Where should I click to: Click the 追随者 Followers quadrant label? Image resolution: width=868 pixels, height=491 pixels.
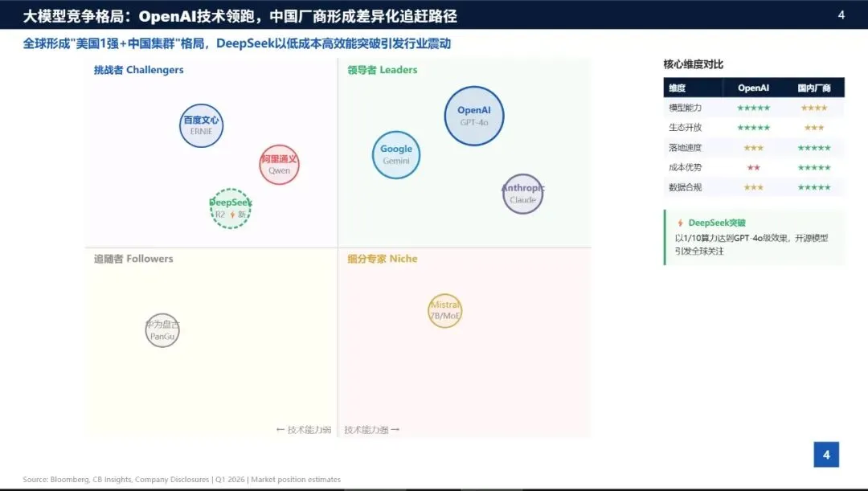(133, 259)
